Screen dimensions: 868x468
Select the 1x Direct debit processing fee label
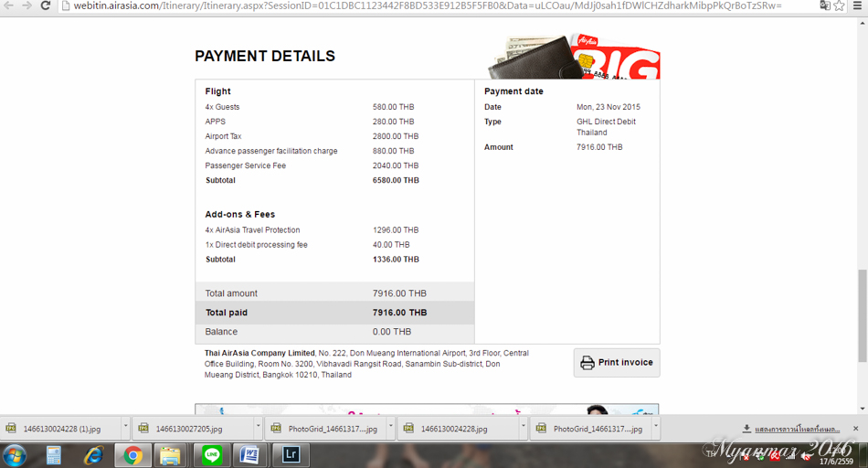point(256,245)
